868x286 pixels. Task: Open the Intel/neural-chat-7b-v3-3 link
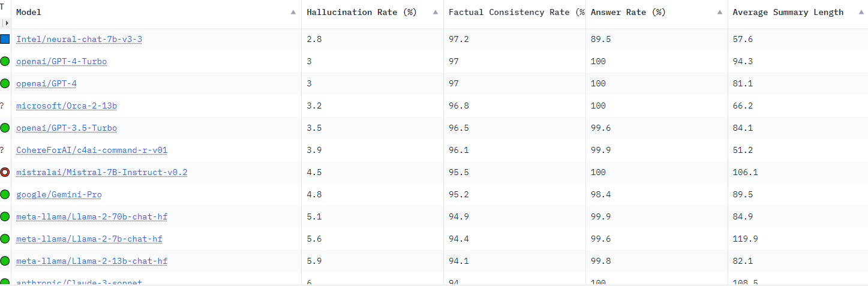[x=79, y=39]
